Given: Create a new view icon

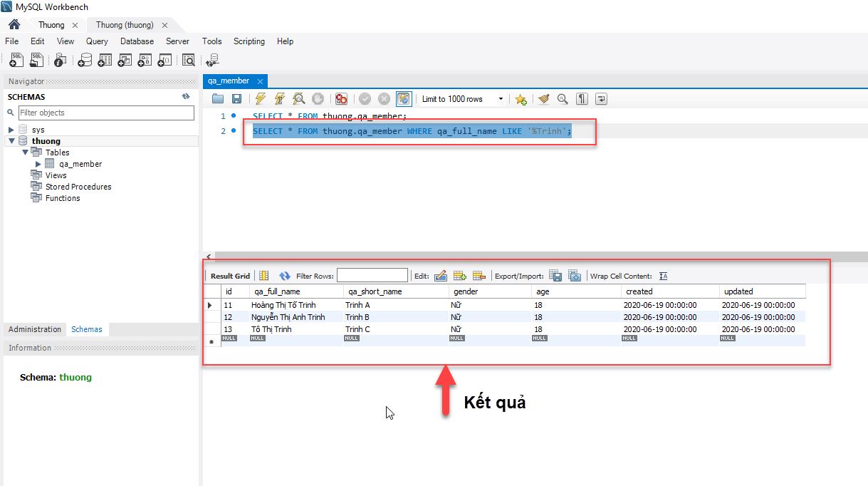Looking at the screenshot, I should click(x=125, y=61).
